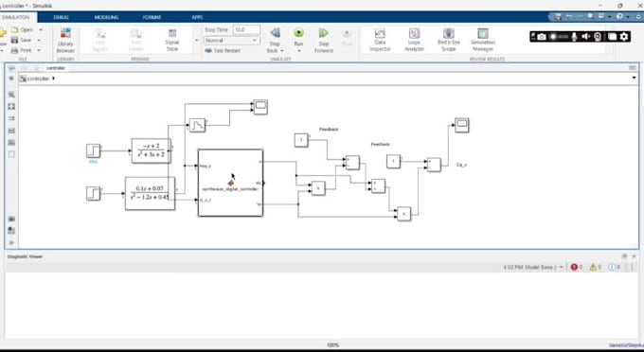
Task: Open recorder overlay settings gear
Action: 624,37
